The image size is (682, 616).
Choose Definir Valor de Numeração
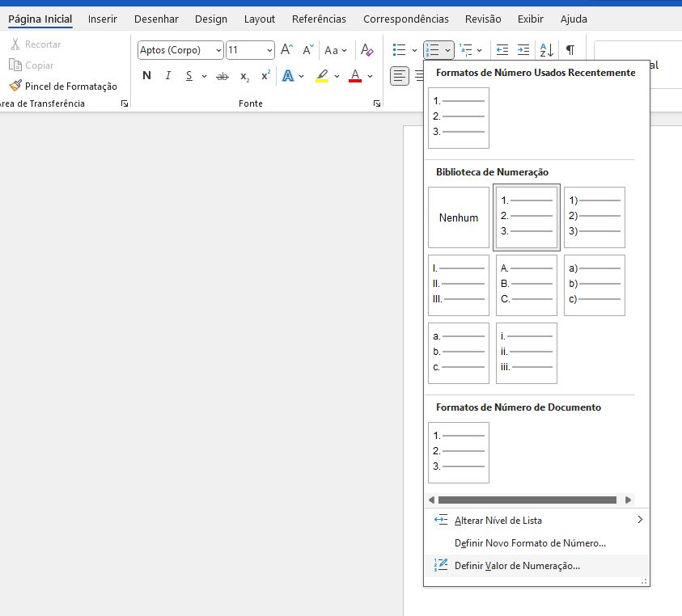(x=536, y=566)
